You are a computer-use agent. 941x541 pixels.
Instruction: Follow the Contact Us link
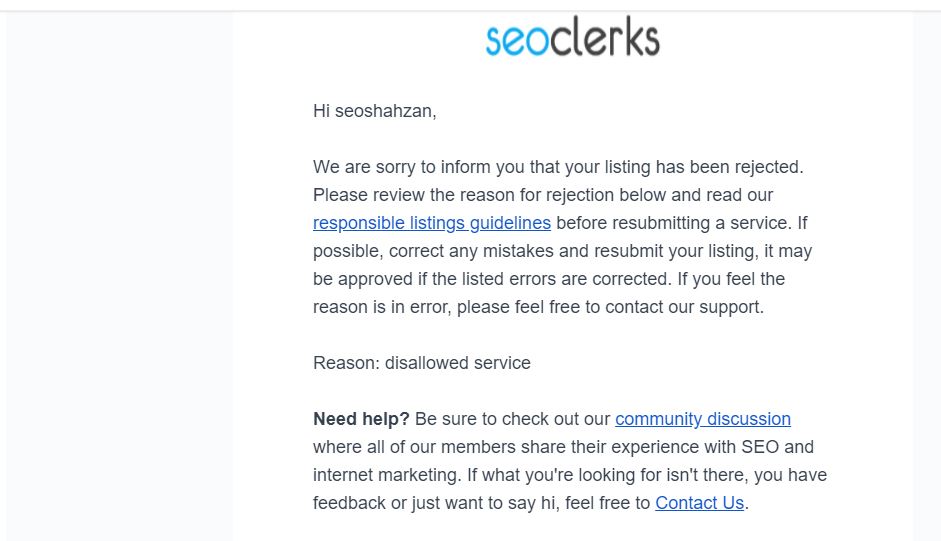coord(699,503)
